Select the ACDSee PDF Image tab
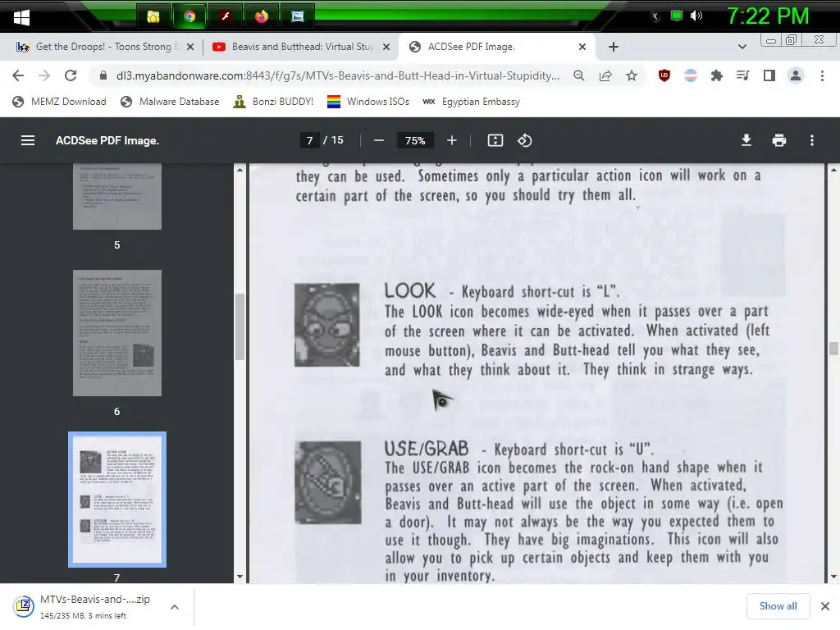 497,47
